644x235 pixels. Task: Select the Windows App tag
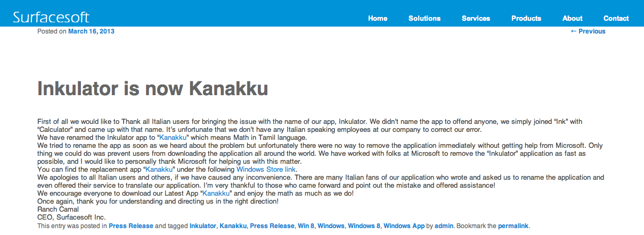[x=404, y=226]
